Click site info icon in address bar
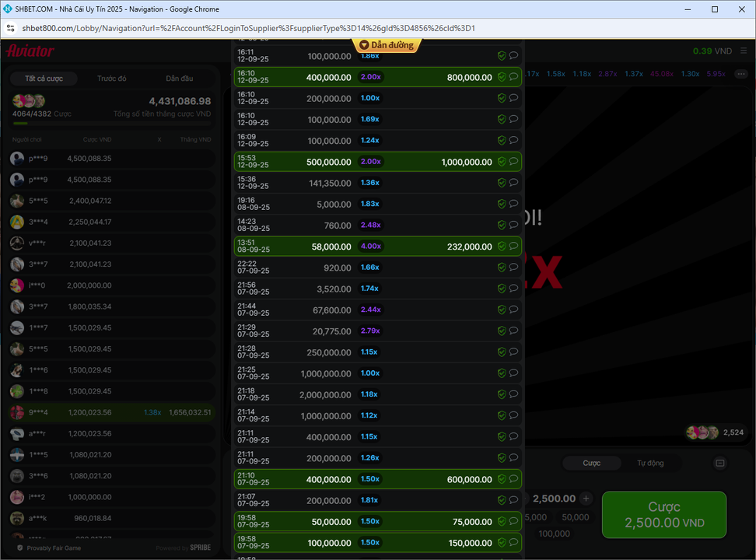 click(10, 29)
